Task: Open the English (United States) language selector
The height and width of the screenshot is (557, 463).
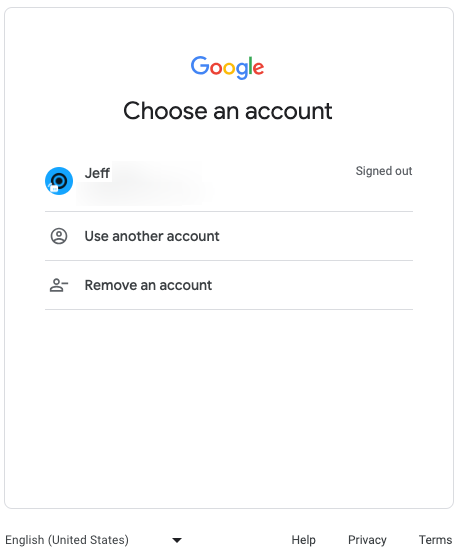Action: click(94, 540)
